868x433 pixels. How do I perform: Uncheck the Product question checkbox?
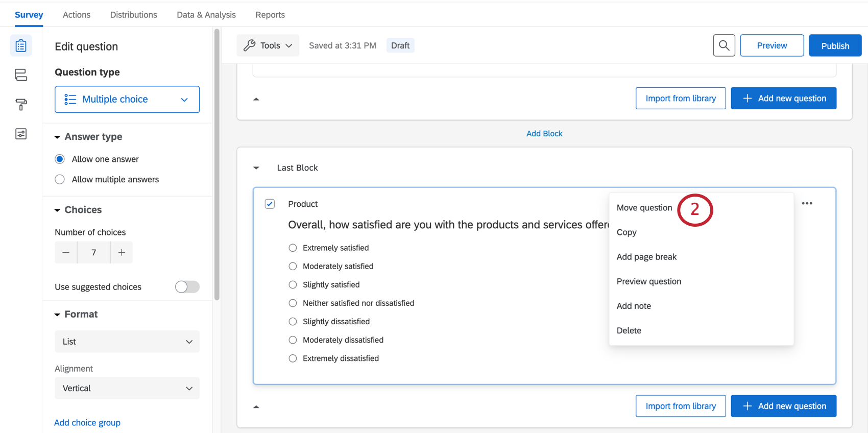pos(270,204)
